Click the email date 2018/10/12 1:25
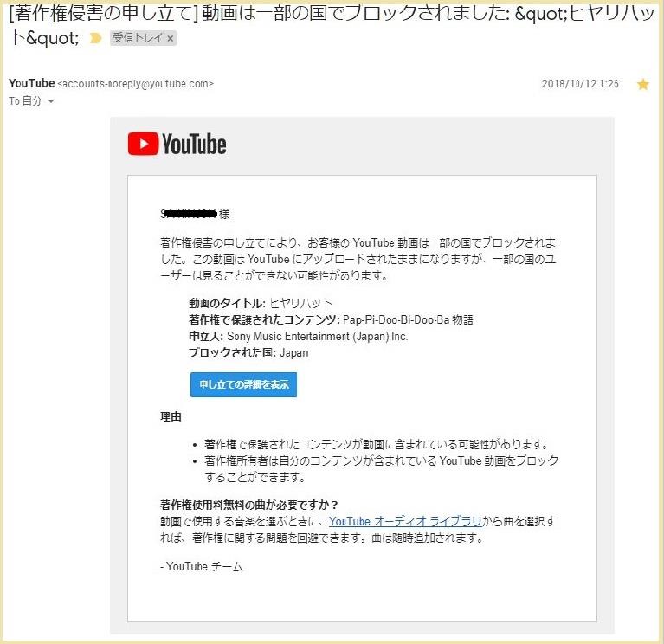Viewport: 664px width, 644px height. coord(580,83)
